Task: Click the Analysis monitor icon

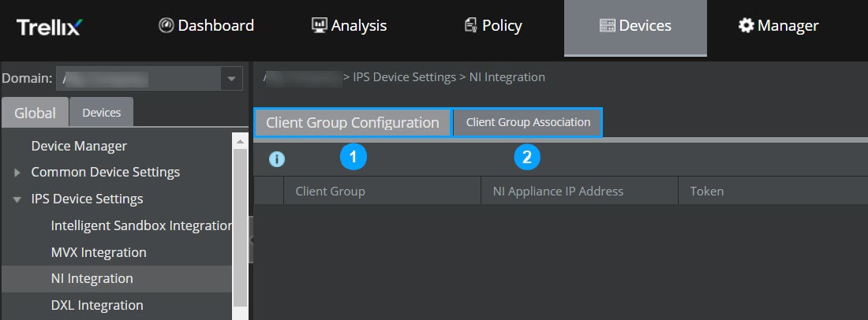Action: tap(319, 25)
